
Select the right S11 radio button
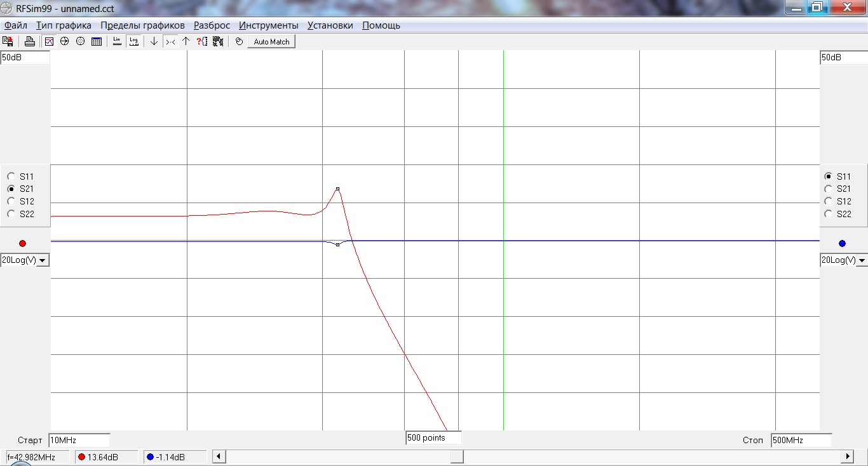pyautogui.click(x=828, y=176)
